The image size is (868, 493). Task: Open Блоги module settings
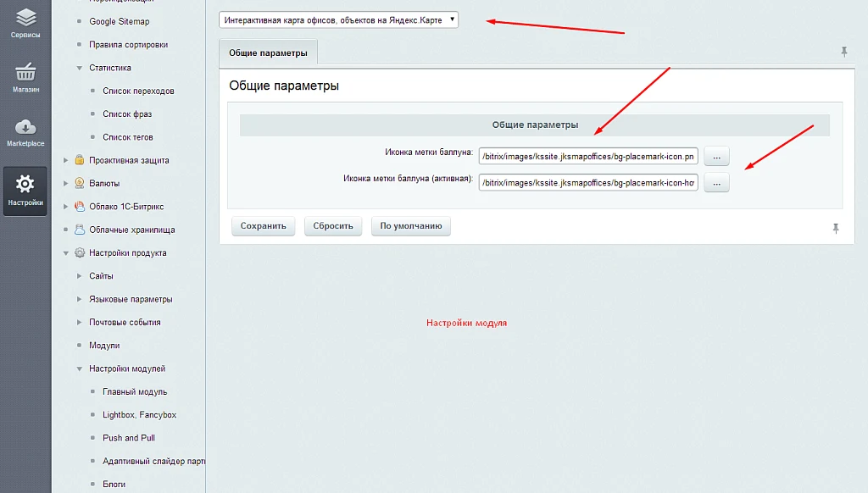(114, 485)
